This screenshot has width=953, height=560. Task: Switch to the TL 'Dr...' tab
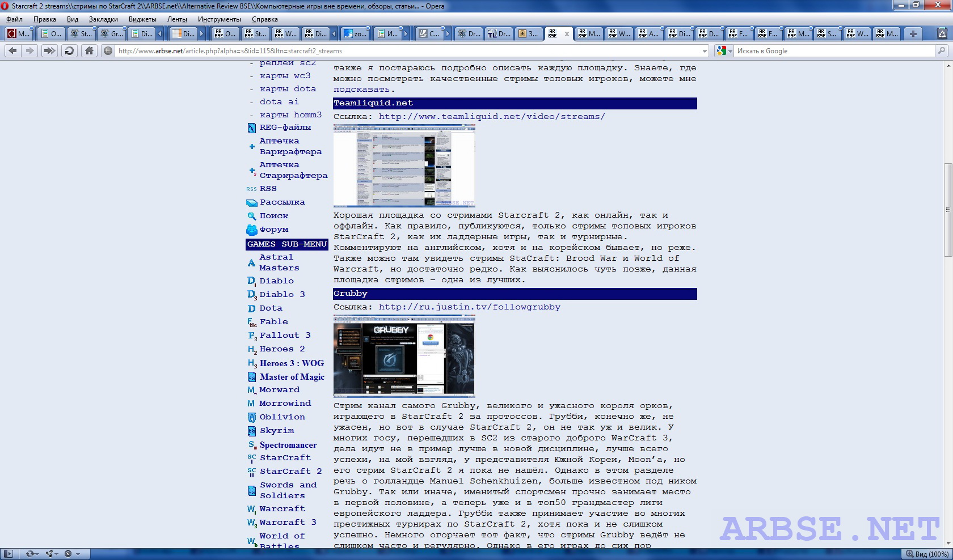[499, 34]
